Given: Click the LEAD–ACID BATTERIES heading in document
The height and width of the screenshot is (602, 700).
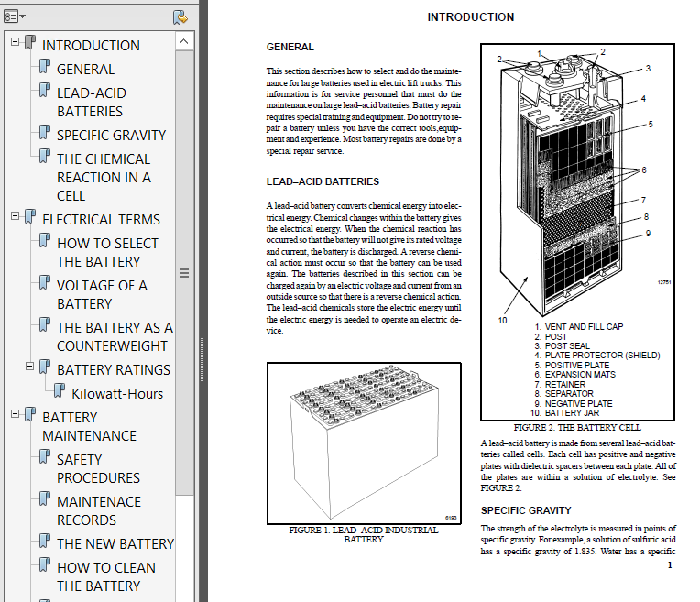Looking at the screenshot, I should point(323,181).
